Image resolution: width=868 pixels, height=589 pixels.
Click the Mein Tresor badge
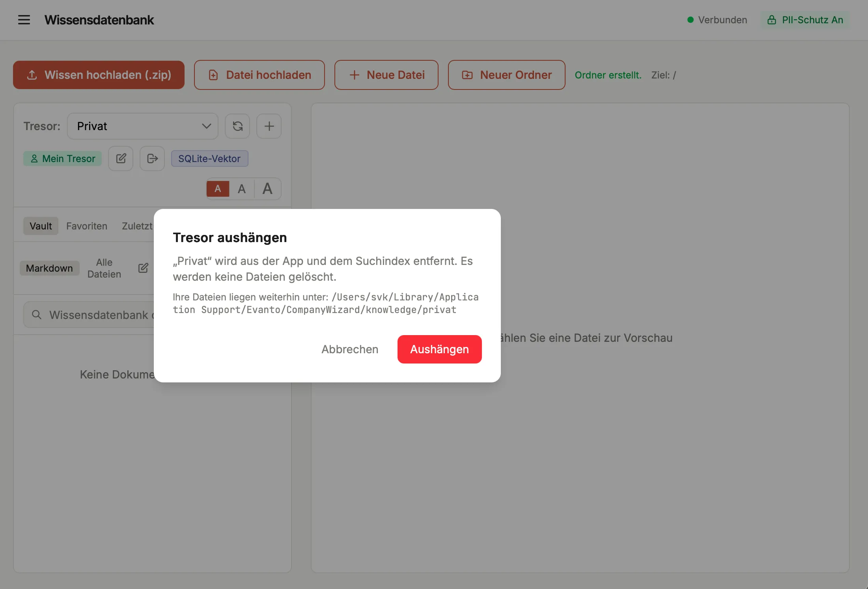(x=62, y=158)
